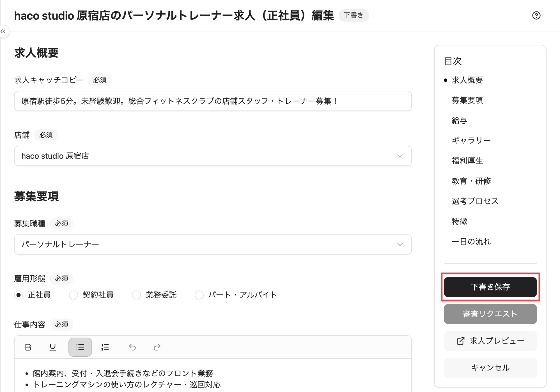560x392 pixels.
Task: Click into the 仕事内容 editor text area
Action: [213, 376]
